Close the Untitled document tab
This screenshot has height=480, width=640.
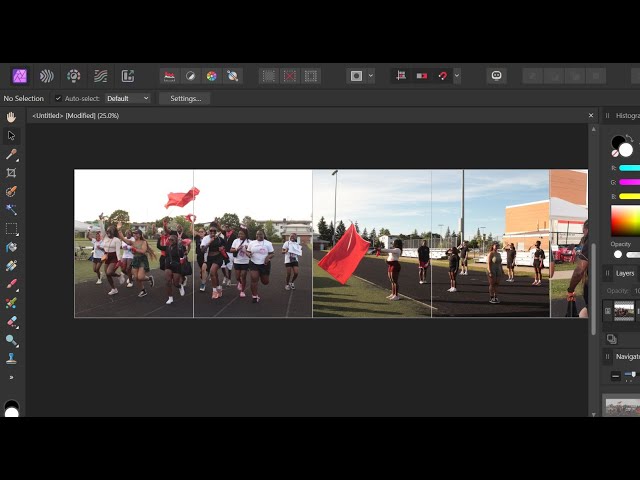click(591, 116)
